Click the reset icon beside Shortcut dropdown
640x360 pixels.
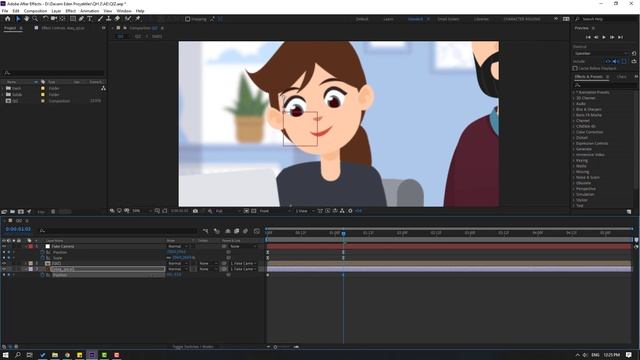click(634, 53)
